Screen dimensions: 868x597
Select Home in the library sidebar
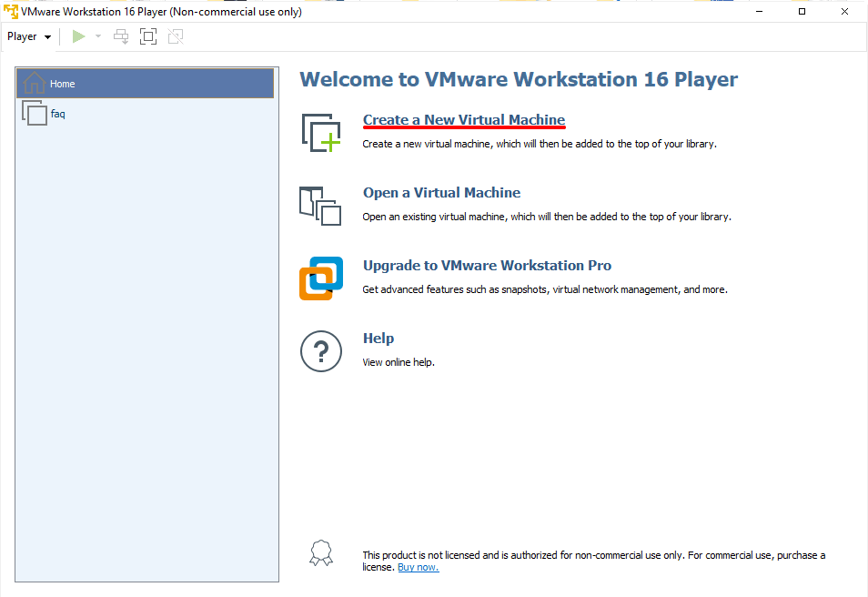(63, 84)
